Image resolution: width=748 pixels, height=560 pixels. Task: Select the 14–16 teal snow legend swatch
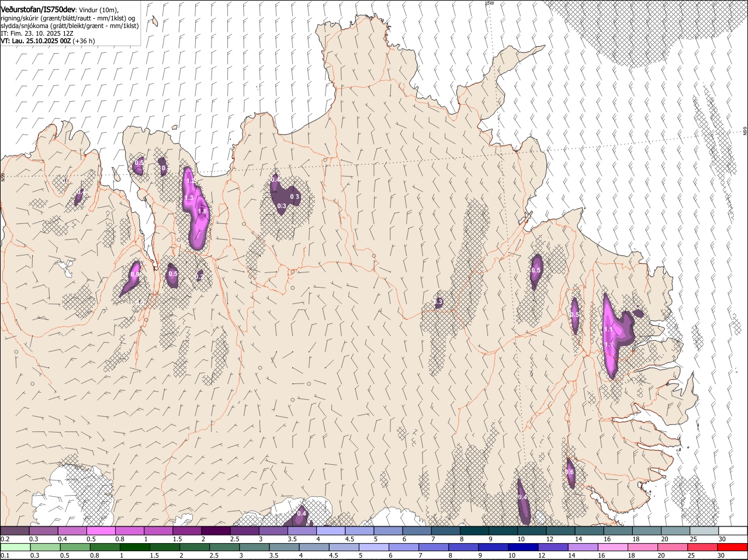589,530
